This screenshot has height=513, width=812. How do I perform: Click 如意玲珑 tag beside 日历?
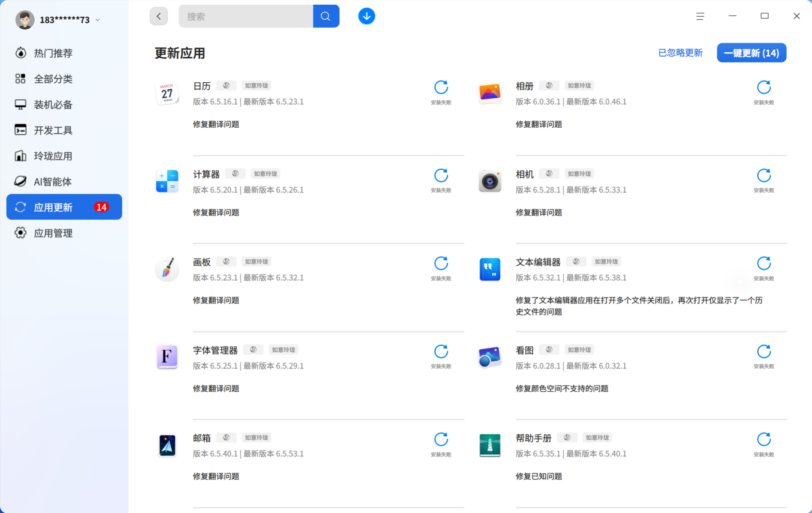pyautogui.click(x=257, y=85)
